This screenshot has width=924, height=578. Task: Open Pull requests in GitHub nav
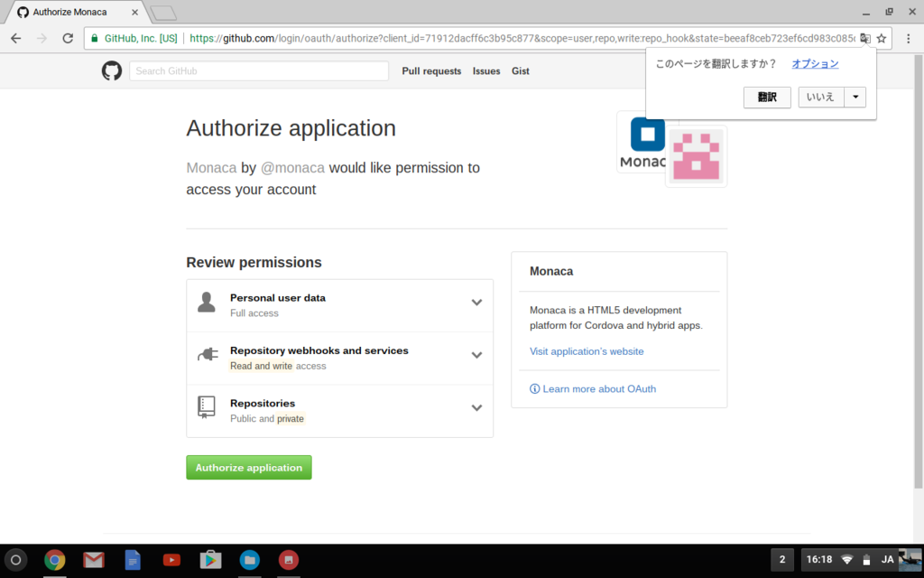tap(431, 70)
